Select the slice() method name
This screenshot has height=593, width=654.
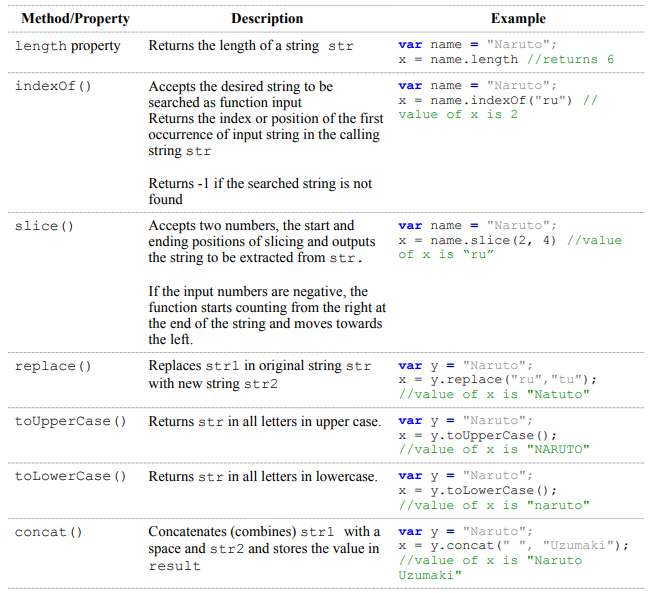[x=44, y=226]
